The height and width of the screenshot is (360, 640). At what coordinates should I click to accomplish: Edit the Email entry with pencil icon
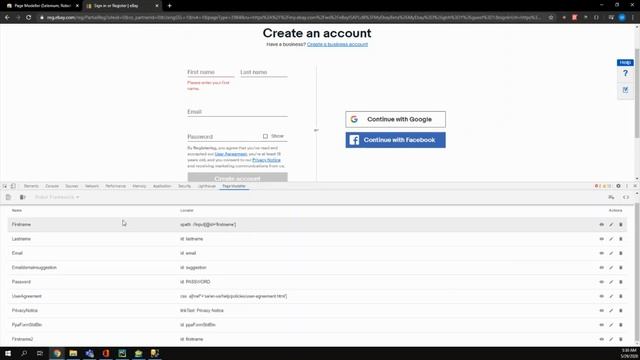(x=611, y=253)
